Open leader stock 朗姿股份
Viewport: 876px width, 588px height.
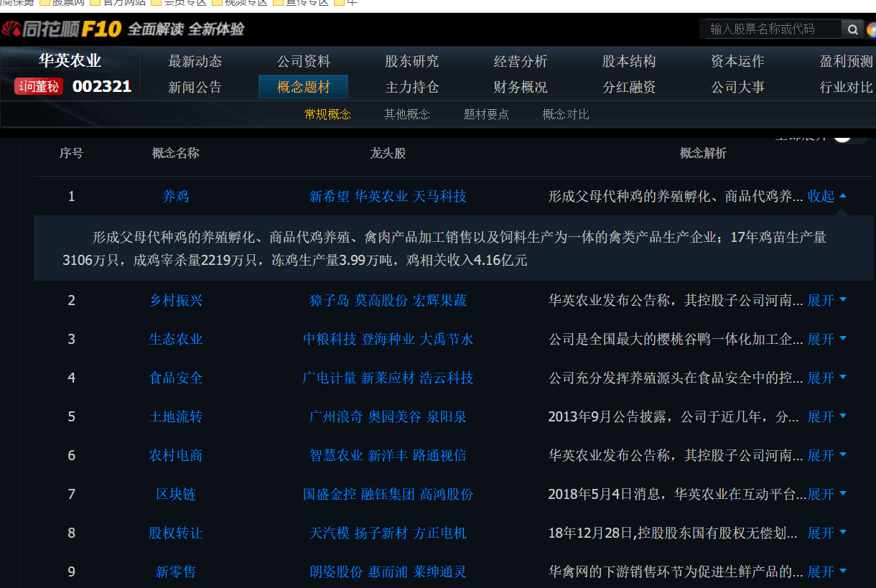336,571
